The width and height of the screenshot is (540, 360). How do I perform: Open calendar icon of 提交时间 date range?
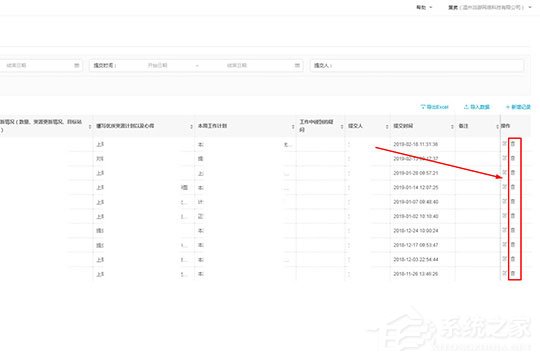(x=297, y=65)
